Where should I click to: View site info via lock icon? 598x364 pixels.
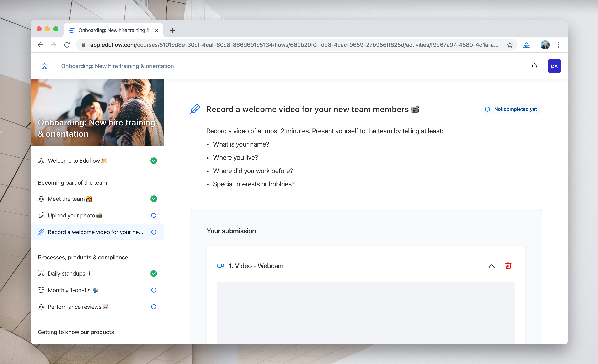(84, 45)
